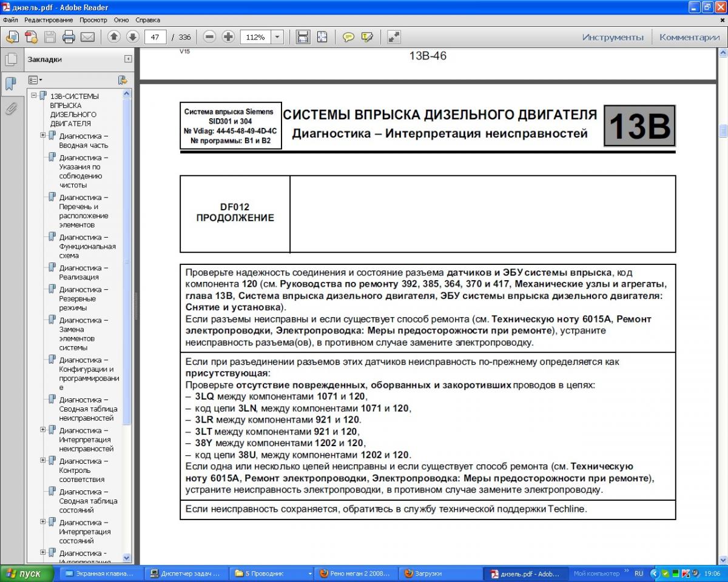Open the bookmarks options dropdown menu

tap(35, 80)
